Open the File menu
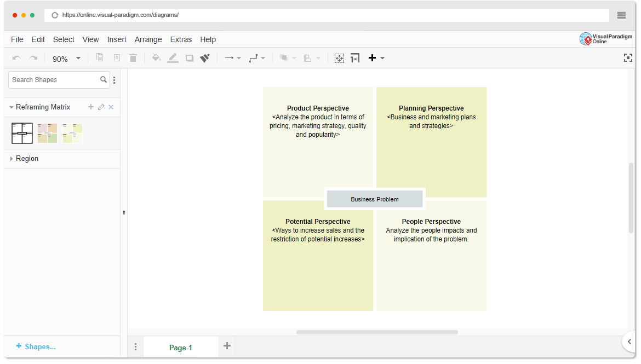Screen dimensions: 641x364 pyautogui.click(x=17, y=39)
